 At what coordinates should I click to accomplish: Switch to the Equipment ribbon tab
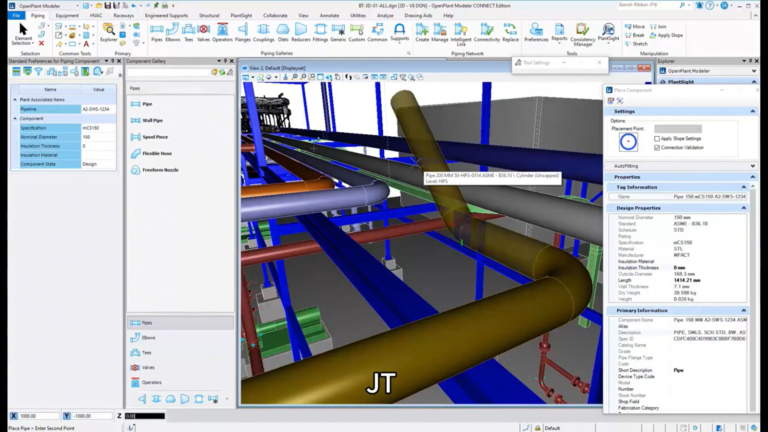(x=67, y=16)
